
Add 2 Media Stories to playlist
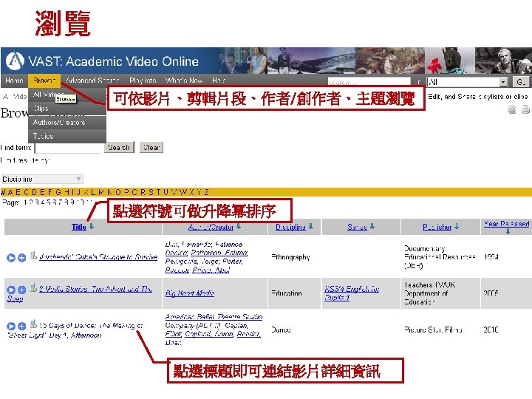pyautogui.click(x=21, y=290)
